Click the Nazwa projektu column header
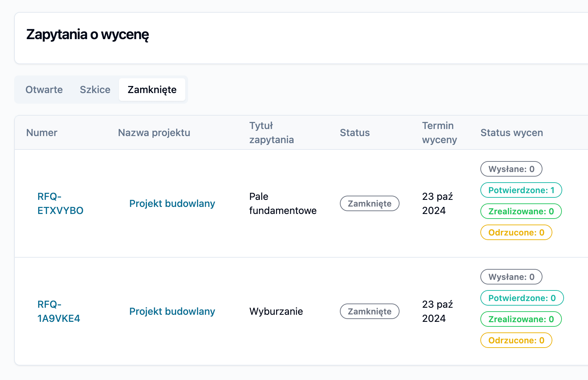The width and height of the screenshot is (588, 380). pyautogui.click(x=154, y=133)
